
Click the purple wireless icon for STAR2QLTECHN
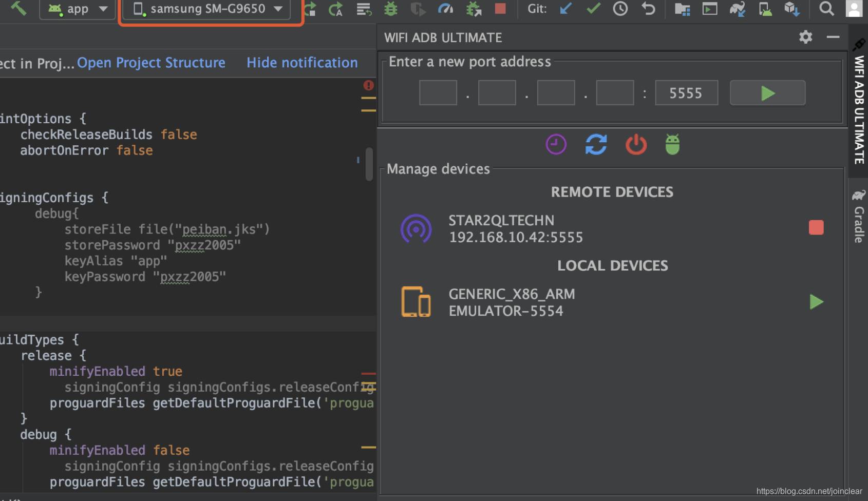click(416, 228)
